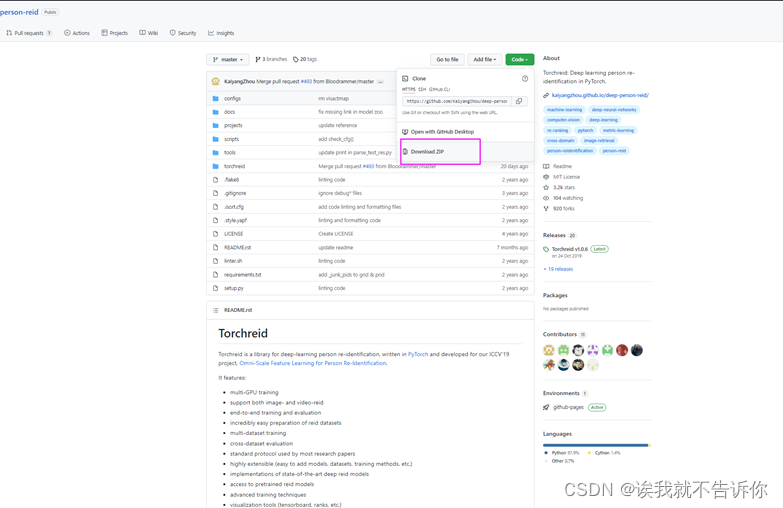Click the computer-vision topic tag
Image resolution: width=783 pixels, height=508 pixels.
pyautogui.click(x=563, y=120)
